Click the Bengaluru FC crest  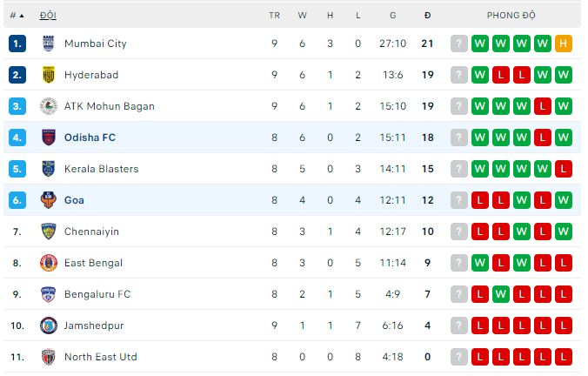(48, 294)
